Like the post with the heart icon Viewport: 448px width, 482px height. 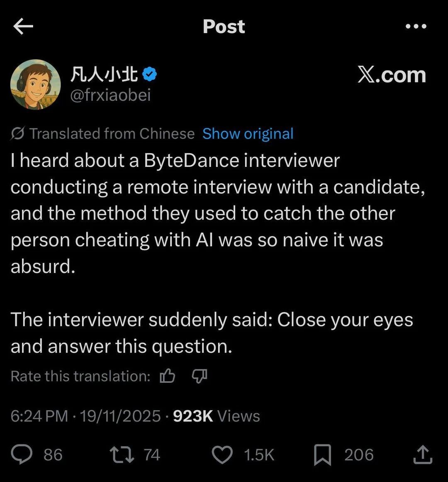pyautogui.click(x=222, y=455)
